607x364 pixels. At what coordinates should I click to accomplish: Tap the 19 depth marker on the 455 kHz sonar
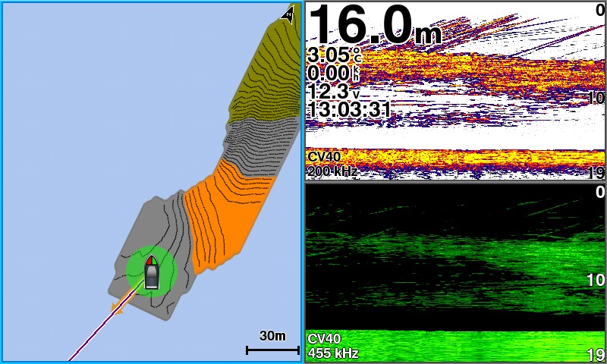coord(596,354)
